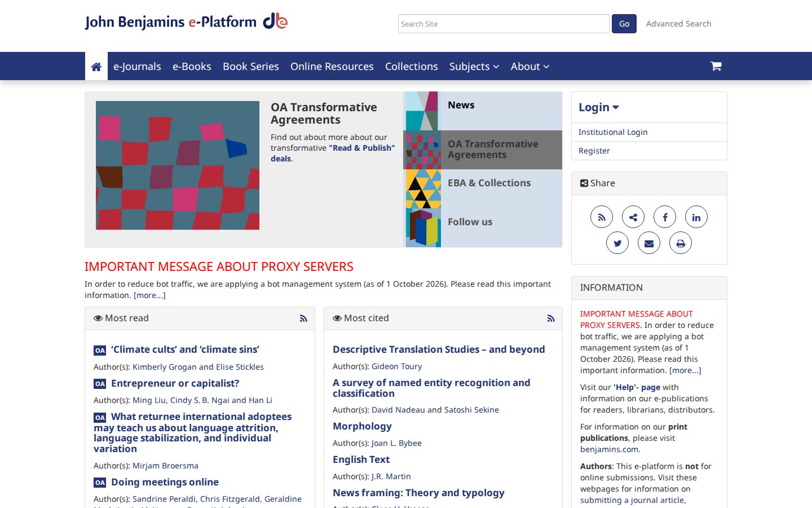The width and height of the screenshot is (812, 508).
Task: Open the Advanced Search link
Action: [679, 24]
